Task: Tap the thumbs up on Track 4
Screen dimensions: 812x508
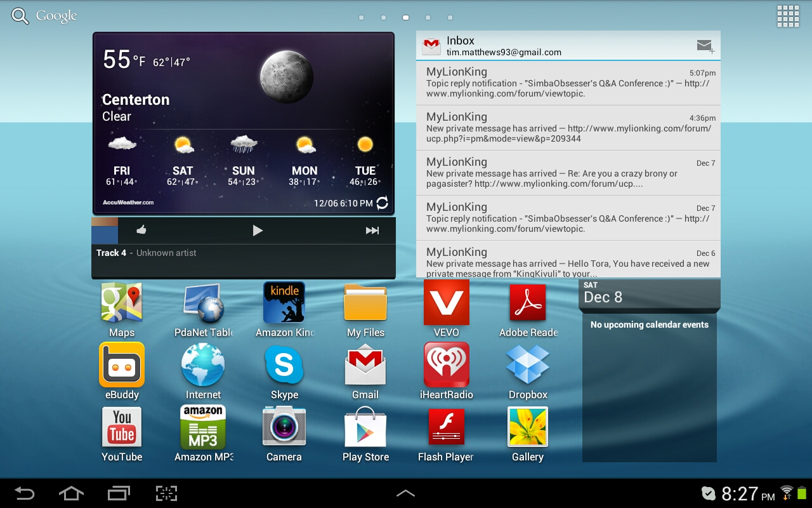Action: [141, 231]
